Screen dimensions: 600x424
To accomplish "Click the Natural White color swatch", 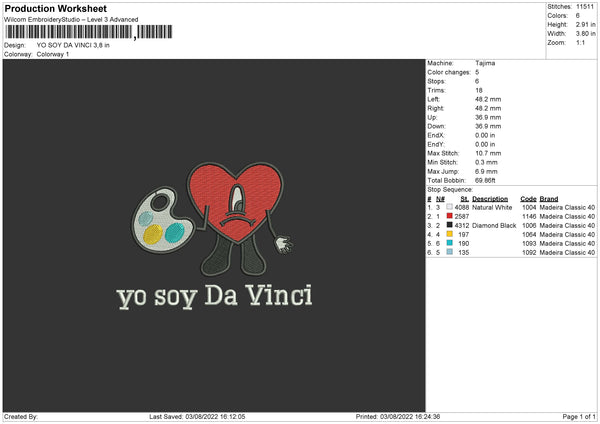I will click(x=449, y=207).
